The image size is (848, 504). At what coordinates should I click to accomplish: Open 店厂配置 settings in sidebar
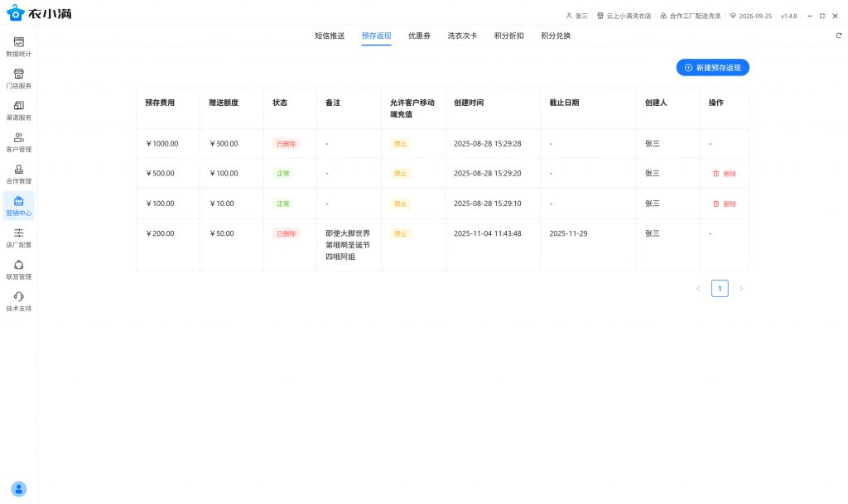point(18,238)
